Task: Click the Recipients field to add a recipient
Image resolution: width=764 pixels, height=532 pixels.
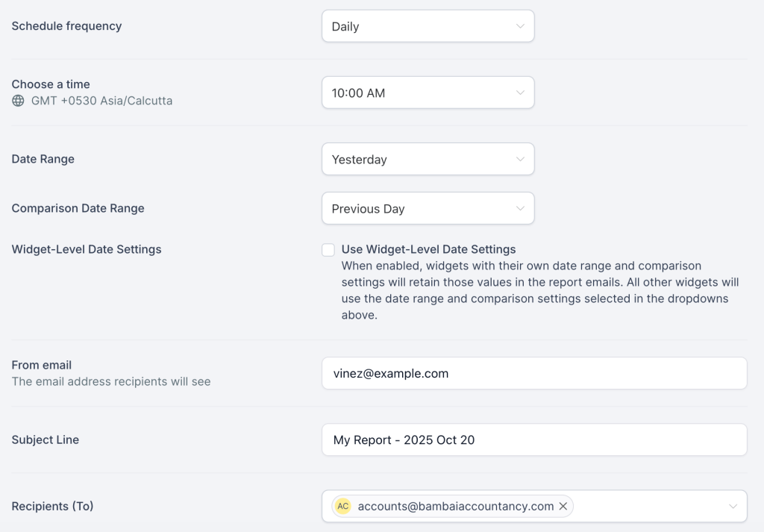Action: 649,506
